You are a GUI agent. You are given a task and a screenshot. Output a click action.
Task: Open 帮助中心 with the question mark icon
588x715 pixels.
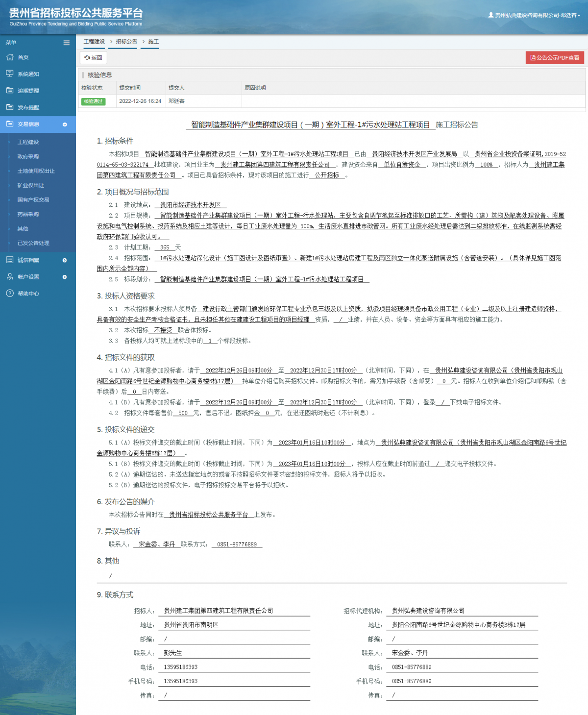[x=10, y=294]
